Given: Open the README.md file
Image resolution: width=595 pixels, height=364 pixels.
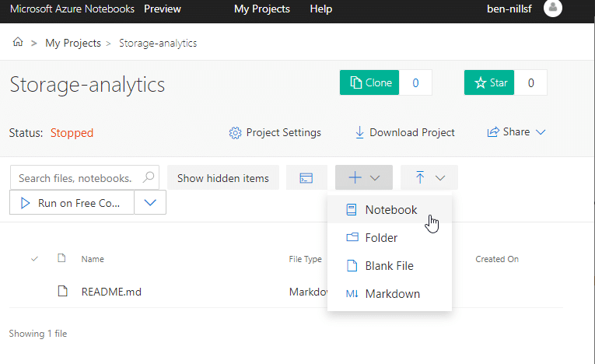Looking at the screenshot, I should click(111, 292).
